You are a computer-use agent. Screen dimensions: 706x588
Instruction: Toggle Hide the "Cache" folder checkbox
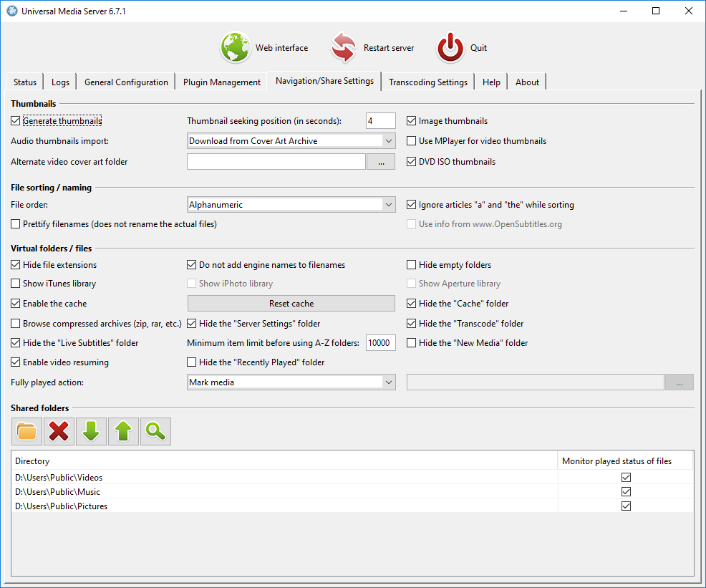[411, 304]
